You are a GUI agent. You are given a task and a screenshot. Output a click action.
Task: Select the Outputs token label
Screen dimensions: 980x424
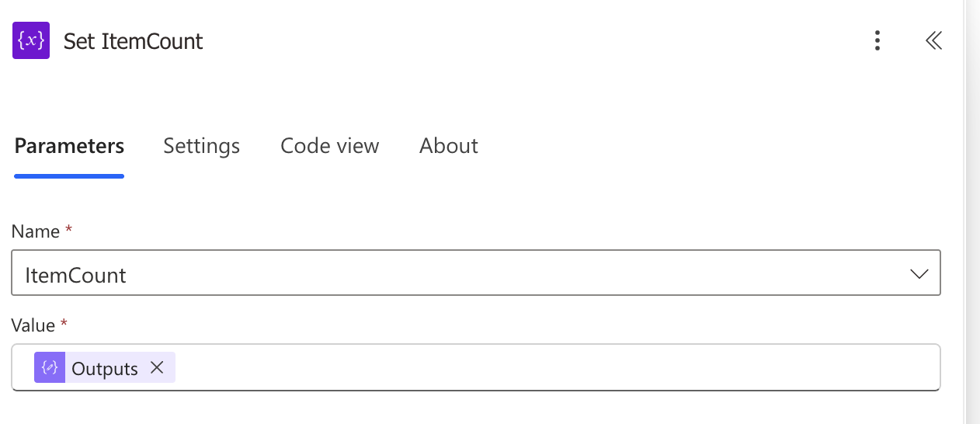pos(105,369)
